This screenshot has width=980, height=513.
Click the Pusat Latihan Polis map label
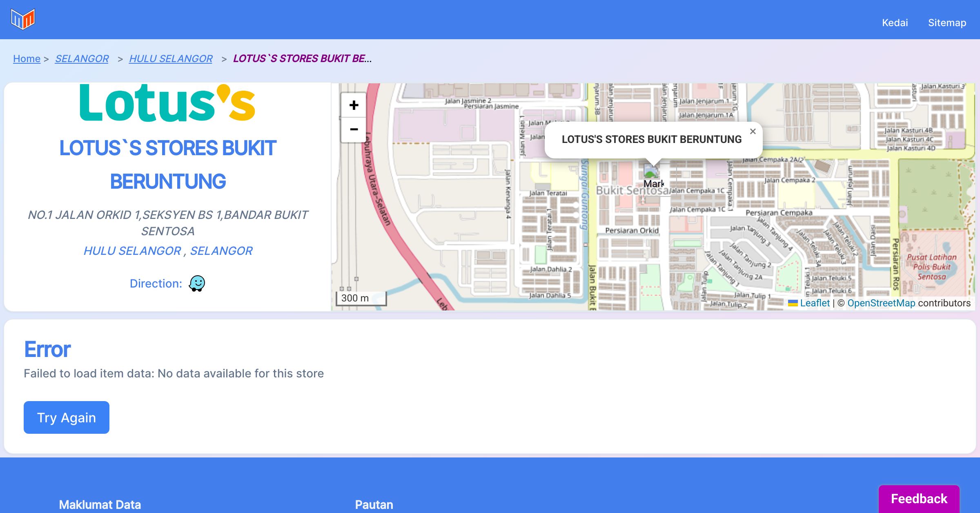pos(931,267)
